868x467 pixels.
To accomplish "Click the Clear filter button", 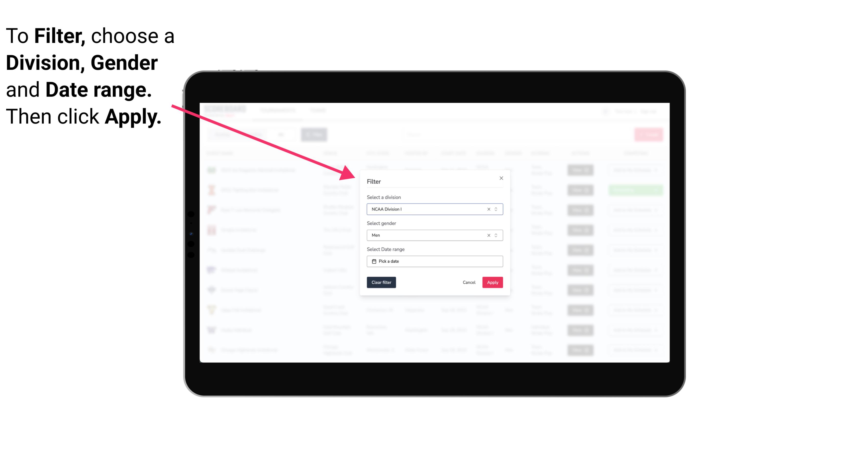I will pos(381,283).
